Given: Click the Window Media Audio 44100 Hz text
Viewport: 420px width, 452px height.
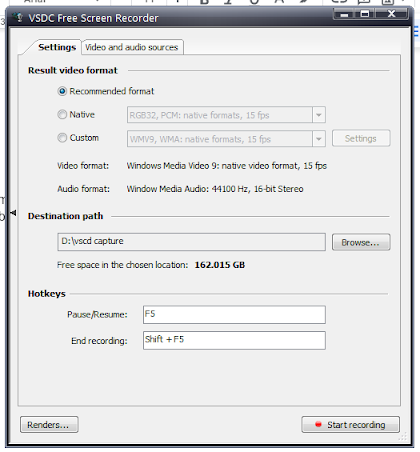Looking at the screenshot, I should point(215,189).
